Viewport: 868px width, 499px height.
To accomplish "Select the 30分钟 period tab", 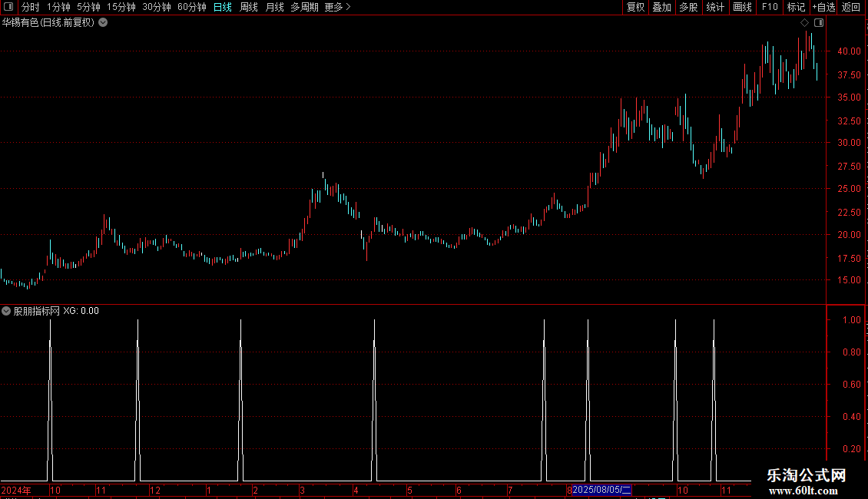I will tap(156, 7).
